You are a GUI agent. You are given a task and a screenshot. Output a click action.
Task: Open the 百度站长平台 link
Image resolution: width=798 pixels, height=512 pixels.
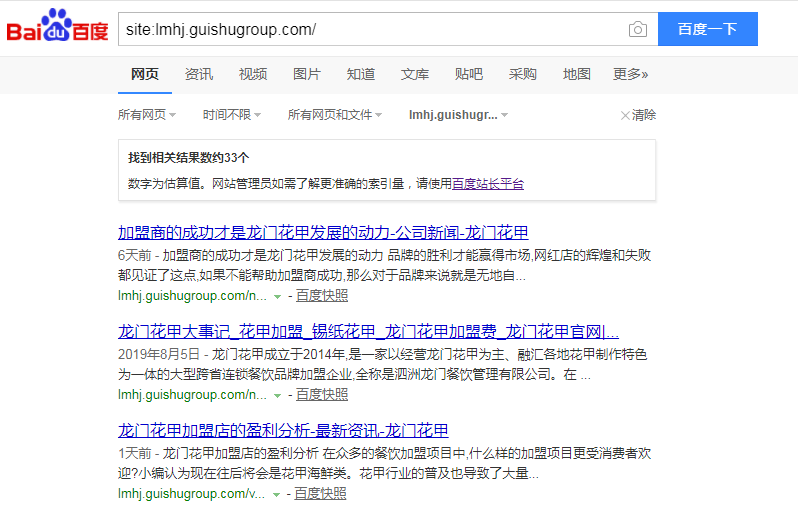[488, 184]
